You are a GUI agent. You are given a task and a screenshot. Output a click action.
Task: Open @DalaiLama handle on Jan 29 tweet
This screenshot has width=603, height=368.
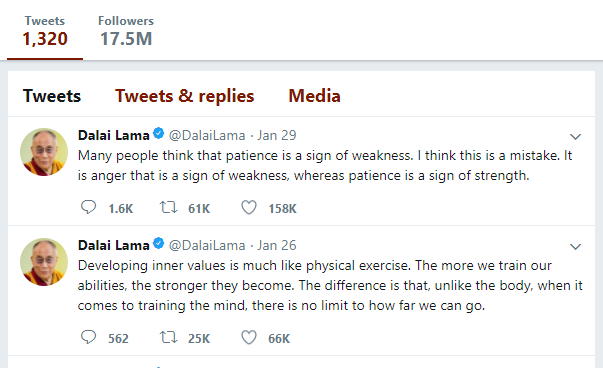[x=207, y=135]
